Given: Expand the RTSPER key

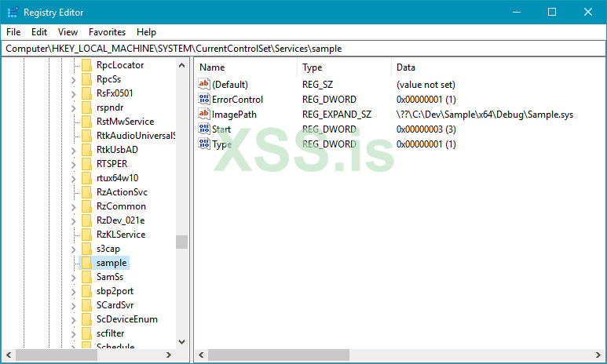Looking at the screenshot, I should (74, 165).
